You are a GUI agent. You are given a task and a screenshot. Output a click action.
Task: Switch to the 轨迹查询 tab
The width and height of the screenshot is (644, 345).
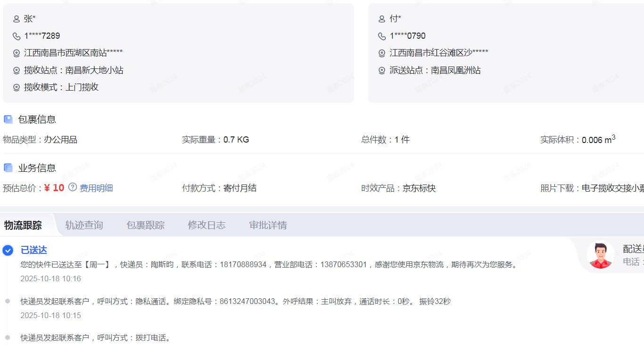(x=84, y=225)
